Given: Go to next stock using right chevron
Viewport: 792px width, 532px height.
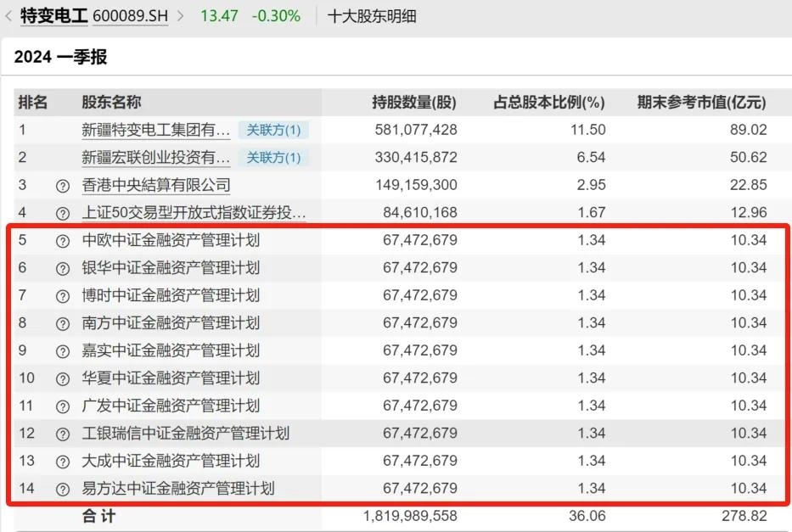Looking at the screenshot, I should pos(180,16).
